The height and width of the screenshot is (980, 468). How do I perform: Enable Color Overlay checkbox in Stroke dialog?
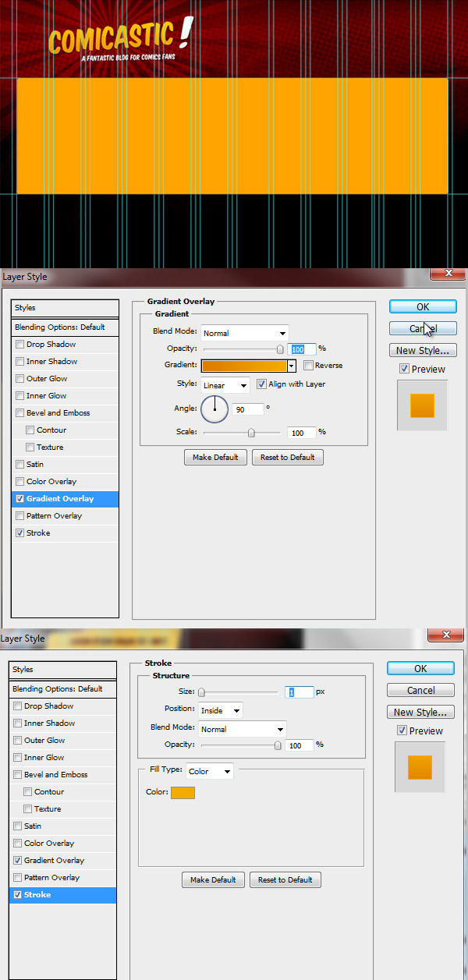tap(17, 844)
